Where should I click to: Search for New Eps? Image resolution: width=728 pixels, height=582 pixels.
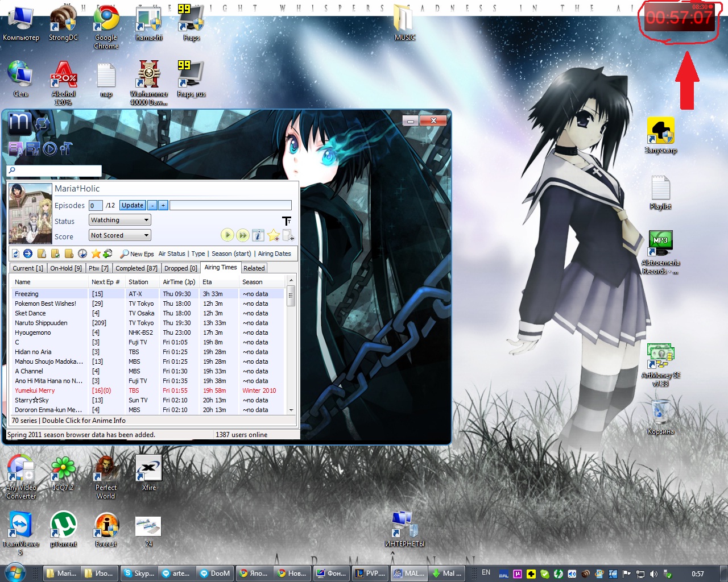click(x=137, y=254)
